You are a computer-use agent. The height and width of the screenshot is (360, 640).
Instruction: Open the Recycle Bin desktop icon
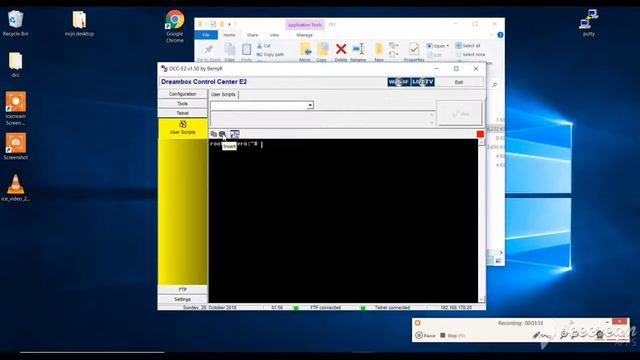[x=16, y=24]
